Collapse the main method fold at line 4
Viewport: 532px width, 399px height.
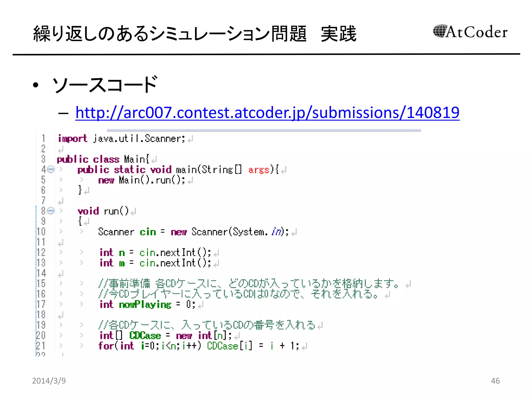(x=51, y=170)
